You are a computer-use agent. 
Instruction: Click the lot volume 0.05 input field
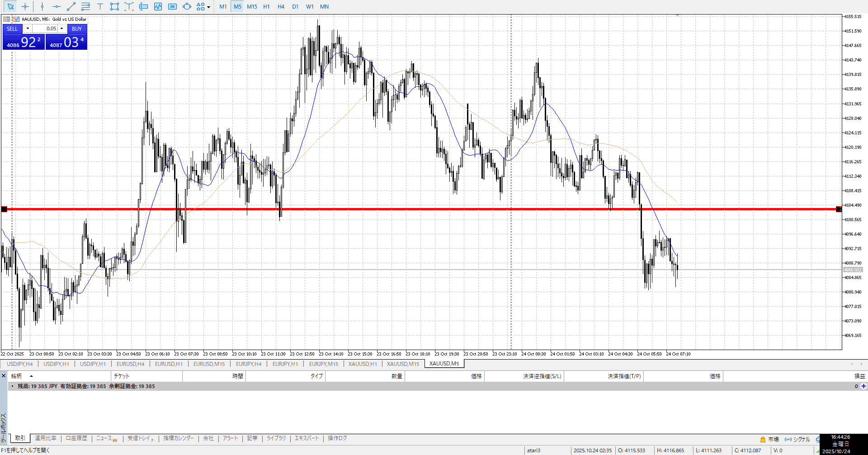click(x=45, y=28)
